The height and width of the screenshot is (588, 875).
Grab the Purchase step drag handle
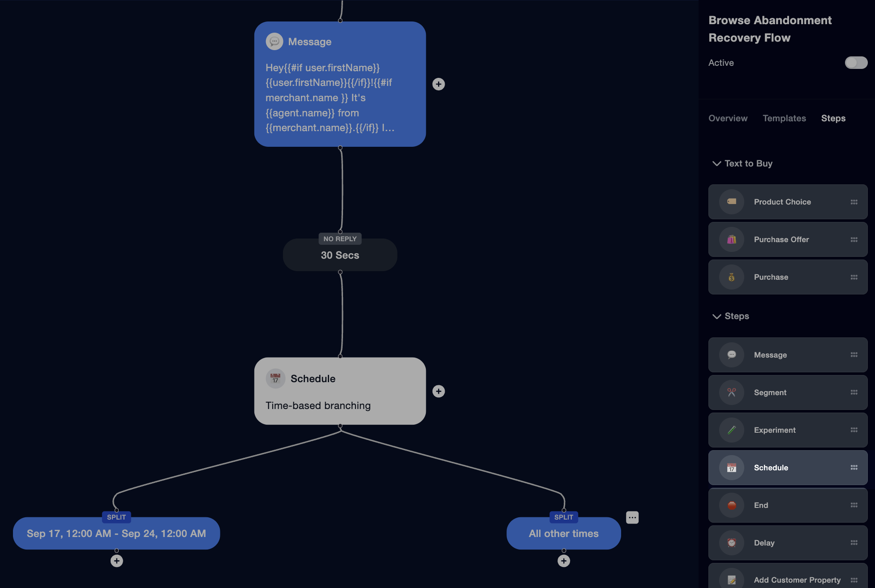[x=854, y=277]
